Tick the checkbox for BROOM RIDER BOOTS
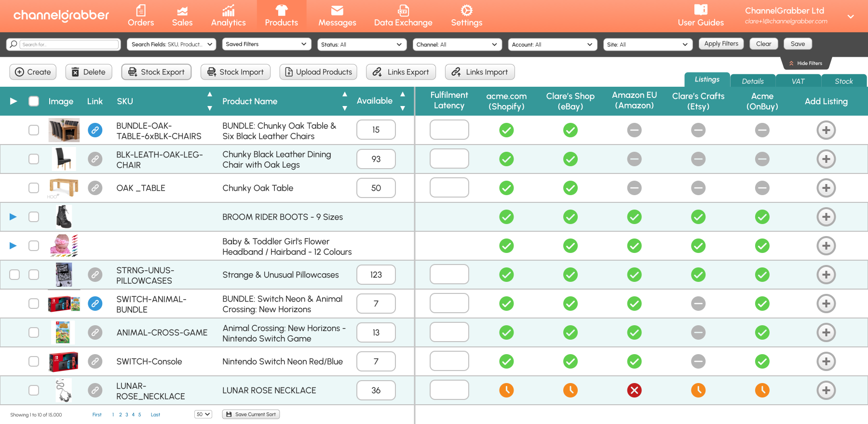The width and height of the screenshot is (868, 424). click(34, 217)
